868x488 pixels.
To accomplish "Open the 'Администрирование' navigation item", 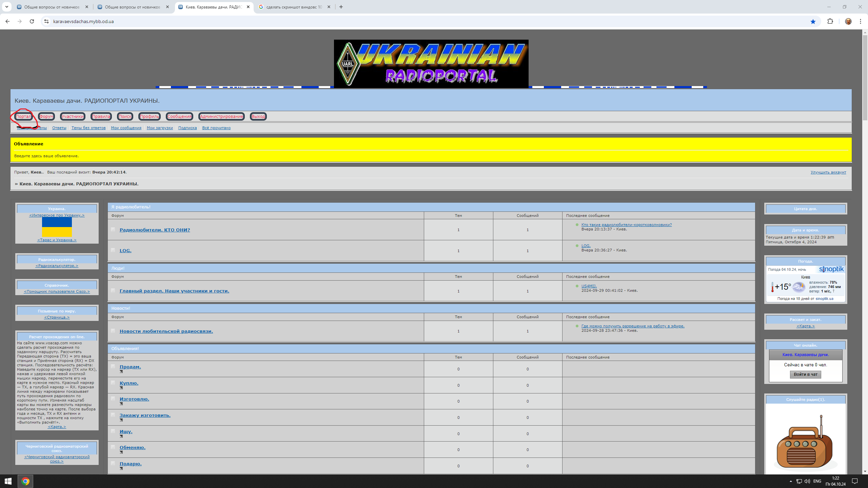I will point(221,117).
